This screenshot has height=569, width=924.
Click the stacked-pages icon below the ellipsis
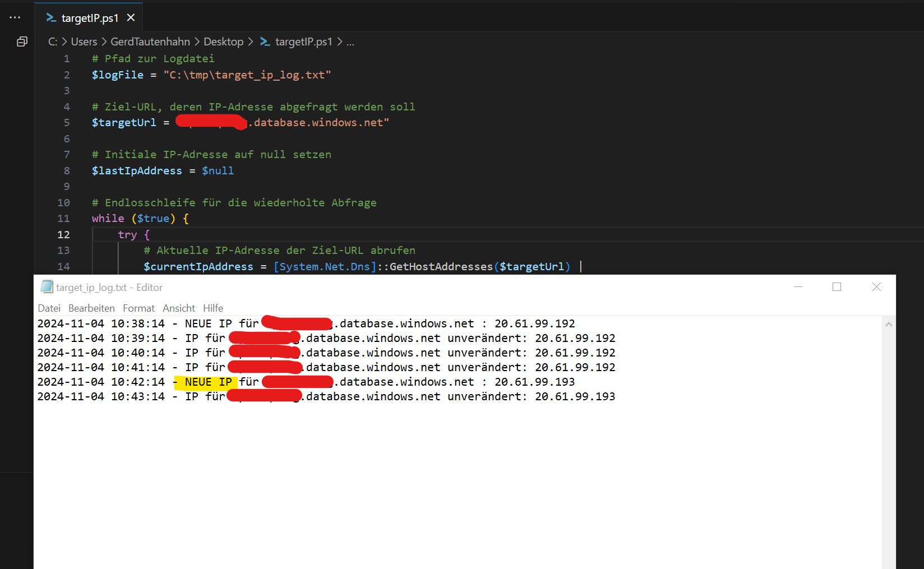[x=22, y=41]
